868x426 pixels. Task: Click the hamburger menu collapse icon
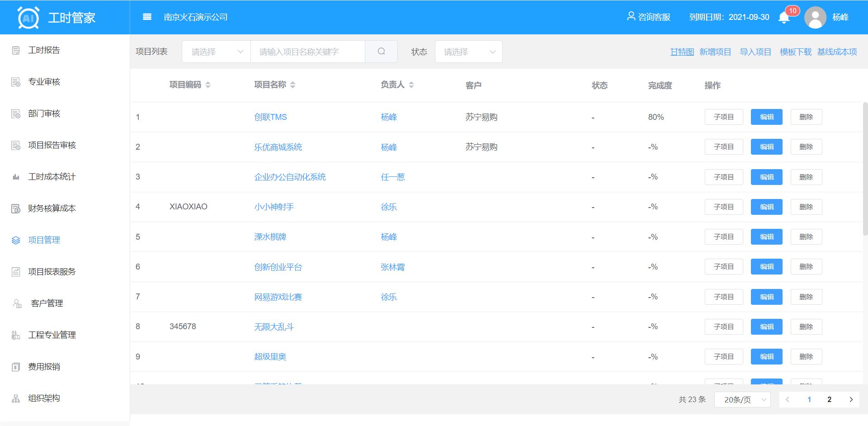click(x=147, y=17)
